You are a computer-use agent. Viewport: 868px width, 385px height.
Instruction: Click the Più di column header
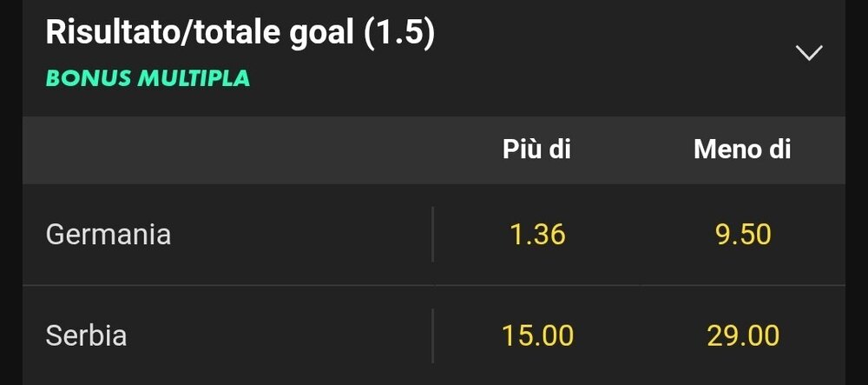[x=537, y=149]
